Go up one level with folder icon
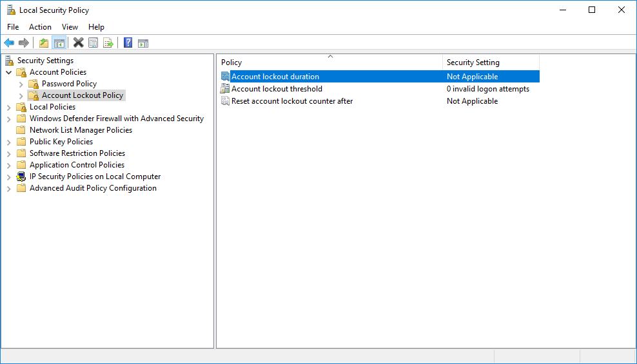Screen dimensions: 637x364 [44, 43]
